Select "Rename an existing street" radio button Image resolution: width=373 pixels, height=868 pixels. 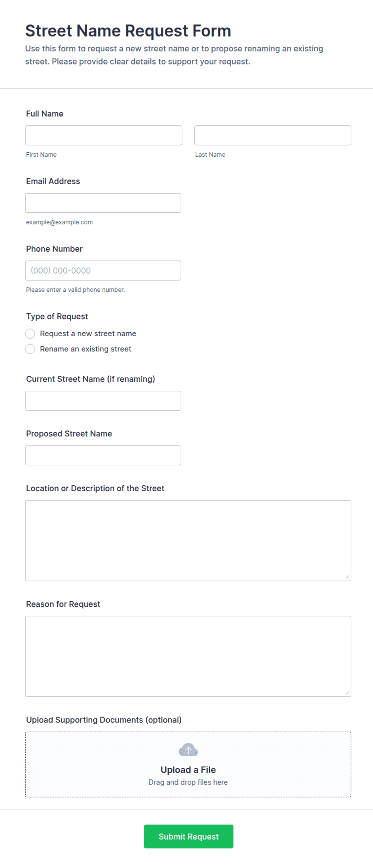point(30,349)
